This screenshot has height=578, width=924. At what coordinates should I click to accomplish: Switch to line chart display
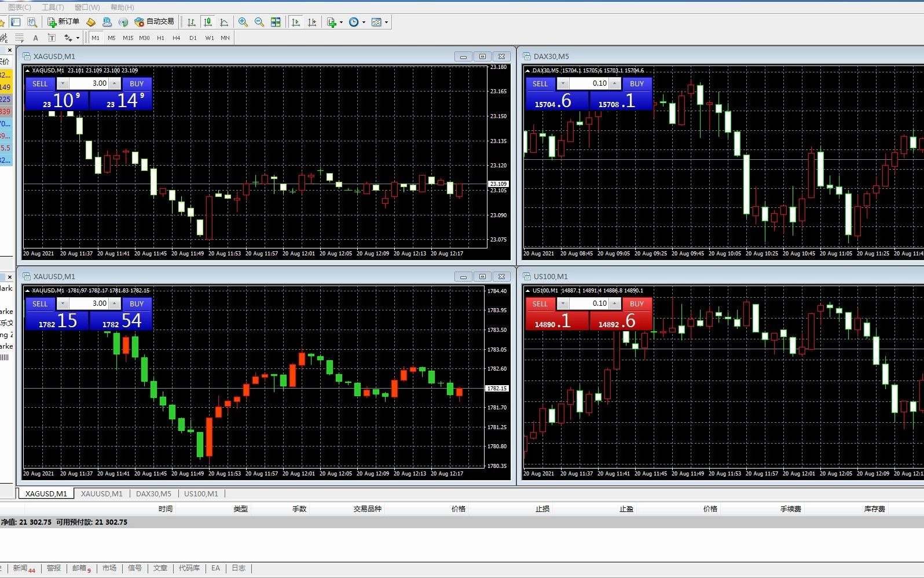point(224,22)
